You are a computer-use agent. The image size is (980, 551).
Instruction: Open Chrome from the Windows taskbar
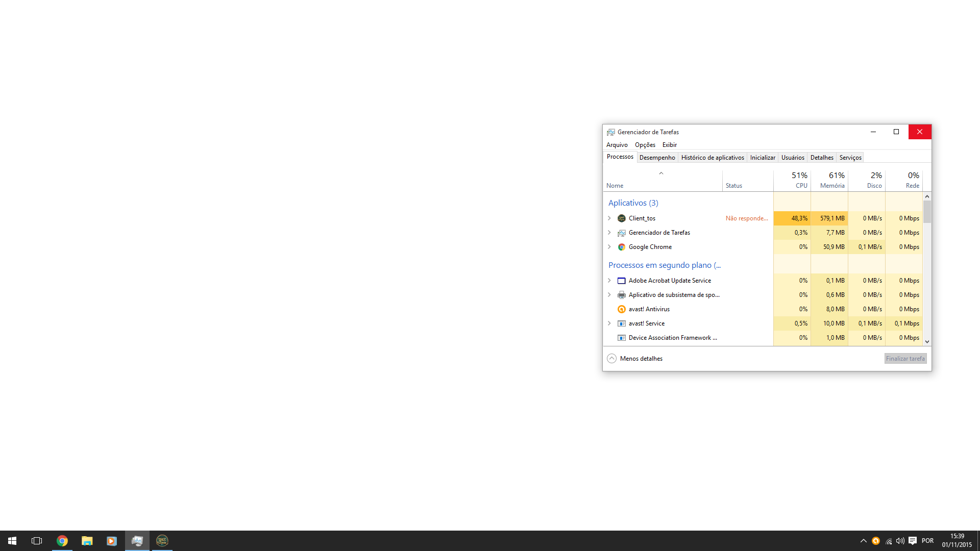[x=62, y=541]
